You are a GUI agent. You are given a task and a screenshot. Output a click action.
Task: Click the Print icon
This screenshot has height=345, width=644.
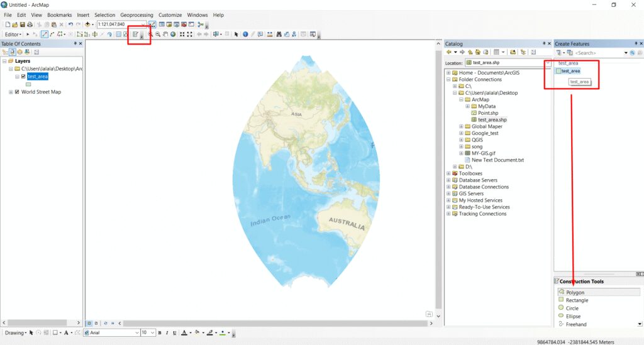tap(30, 25)
